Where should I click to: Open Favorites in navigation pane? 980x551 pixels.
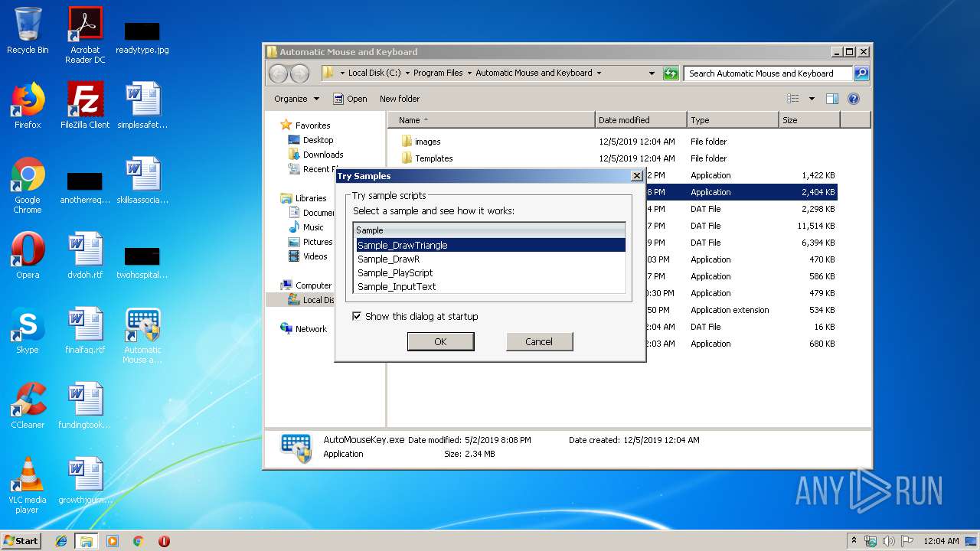(305, 126)
